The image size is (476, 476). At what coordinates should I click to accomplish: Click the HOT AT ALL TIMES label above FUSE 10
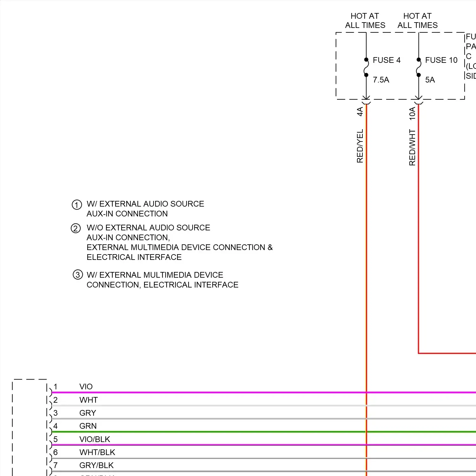(x=418, y=21)
